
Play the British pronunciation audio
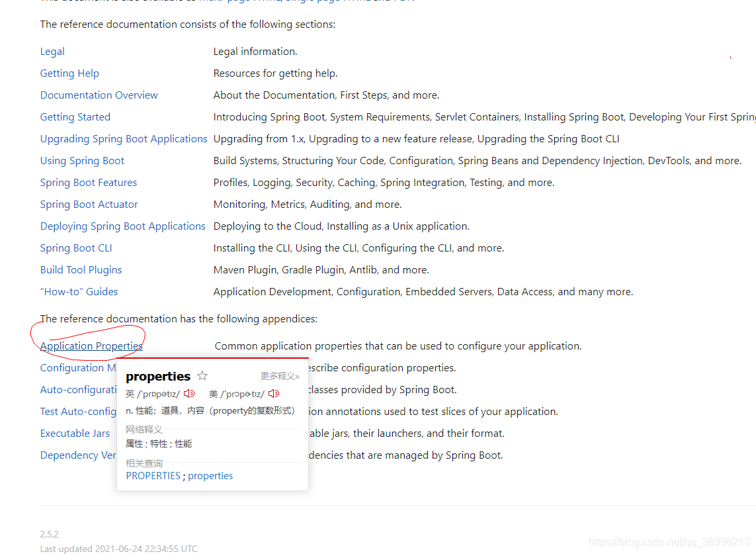pyautogui.click(x=189, y=394)
